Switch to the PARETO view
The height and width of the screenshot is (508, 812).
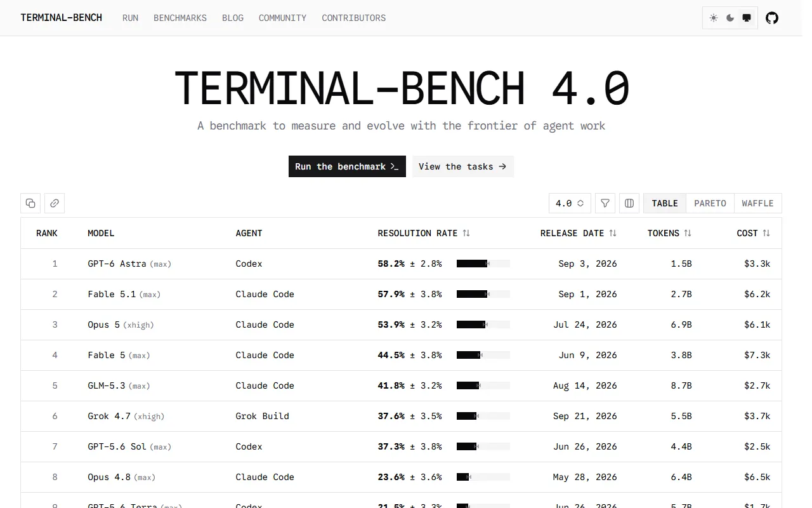point(710,203)
